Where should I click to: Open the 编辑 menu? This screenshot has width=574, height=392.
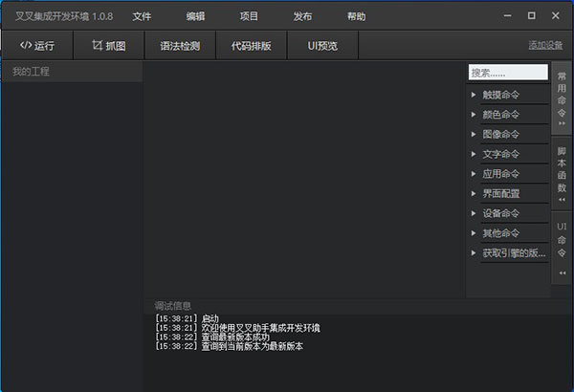195,16
